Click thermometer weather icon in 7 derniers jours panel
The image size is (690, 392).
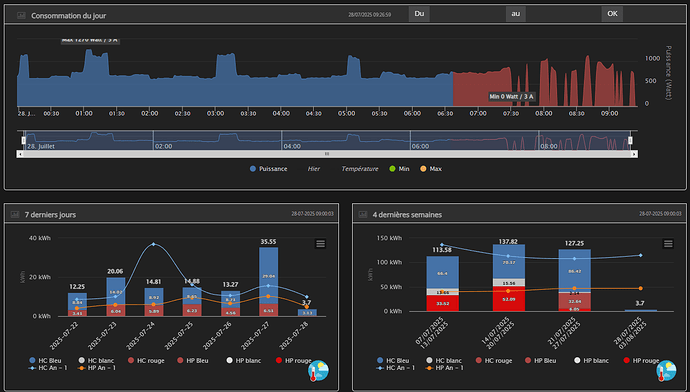318,371
